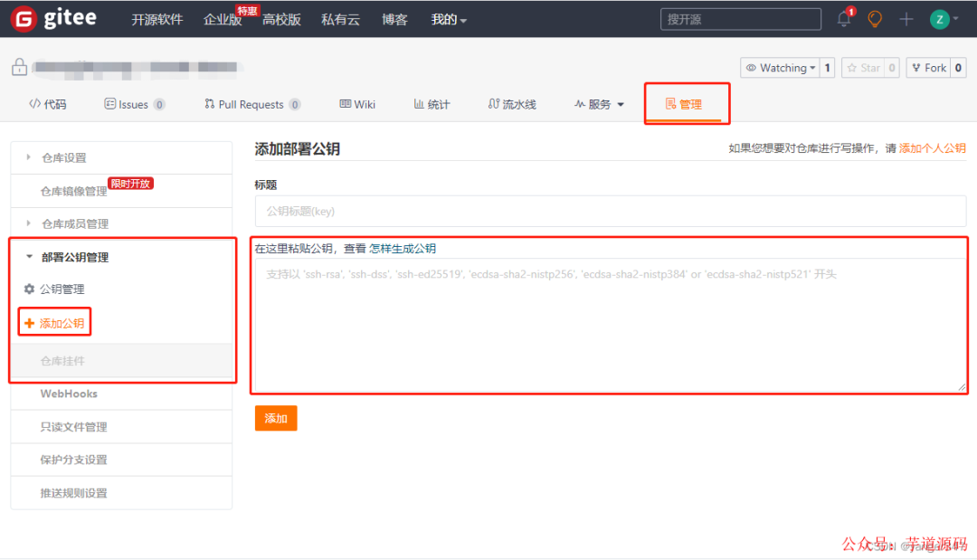
Task: Switch to the Issues tab
Action: 134,104
